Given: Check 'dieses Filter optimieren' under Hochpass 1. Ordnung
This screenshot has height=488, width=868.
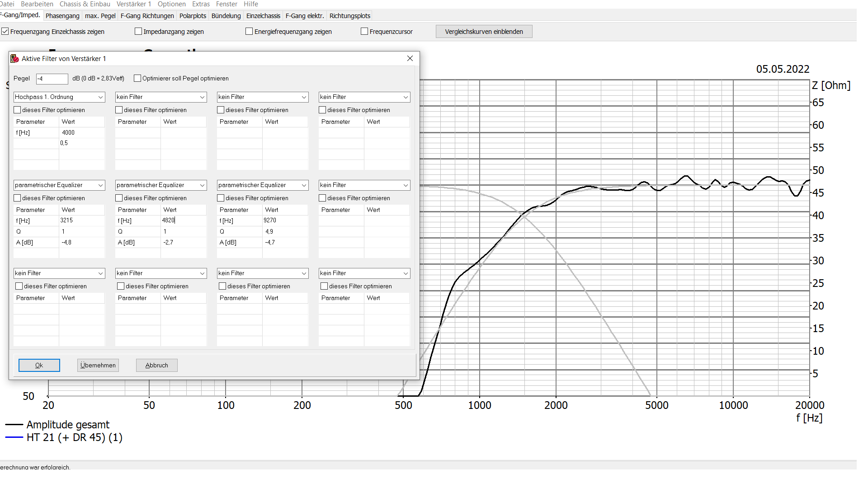Looking at the screenshot, I should [17, 110].
